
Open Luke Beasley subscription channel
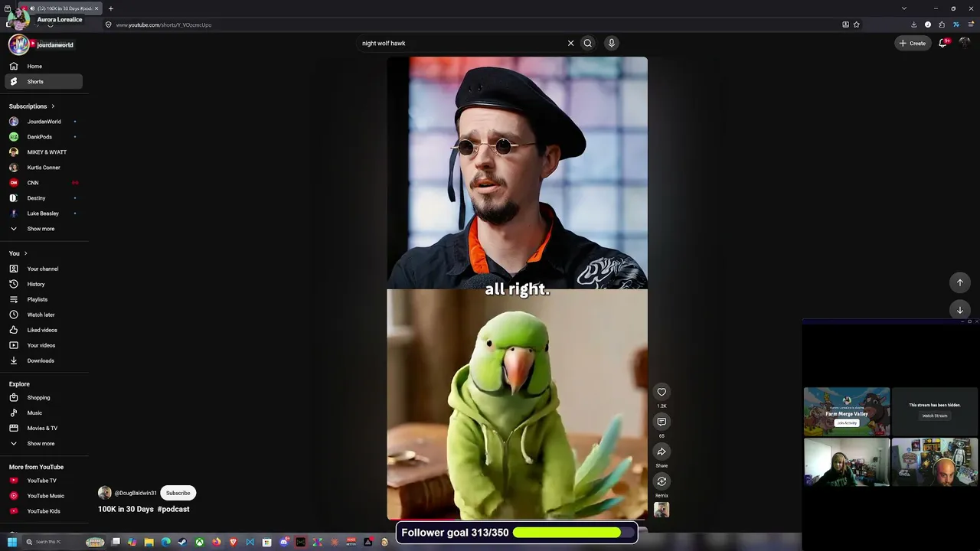[44, 214]
